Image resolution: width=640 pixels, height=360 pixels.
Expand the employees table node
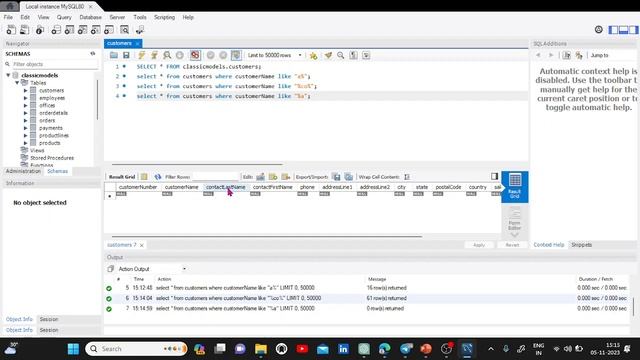(x=26, y=98)
